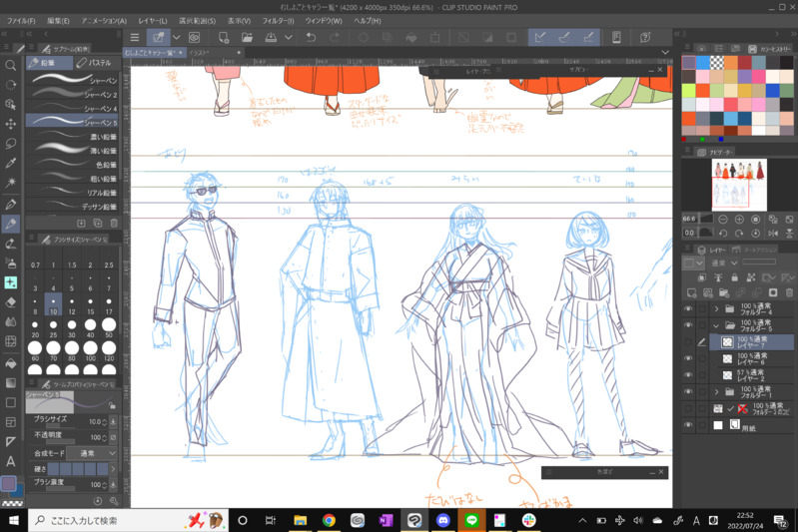Open レイヤー(L) menu
Viewport: 798px width, 532px height.
tap(152, 21)
